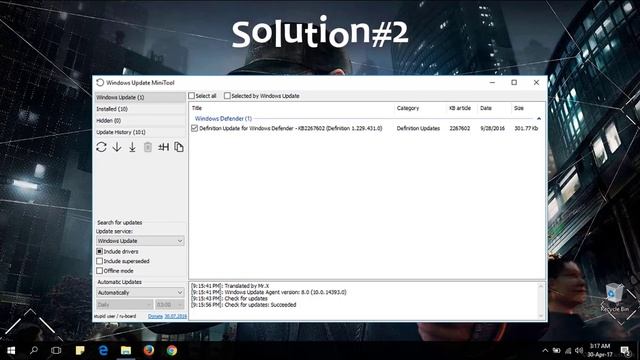Screen dimensions: 640x360
Task: Minimize the Windows Update MiniTool window
Action: [492, 82]
